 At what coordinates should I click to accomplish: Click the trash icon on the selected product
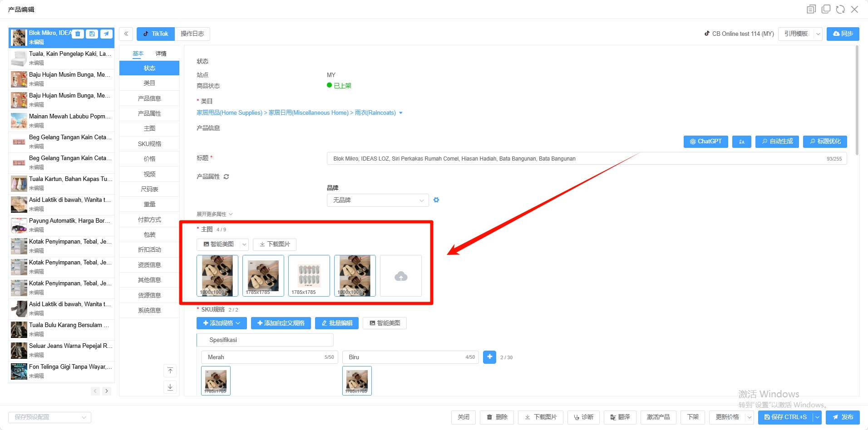[x=78, y=34]
